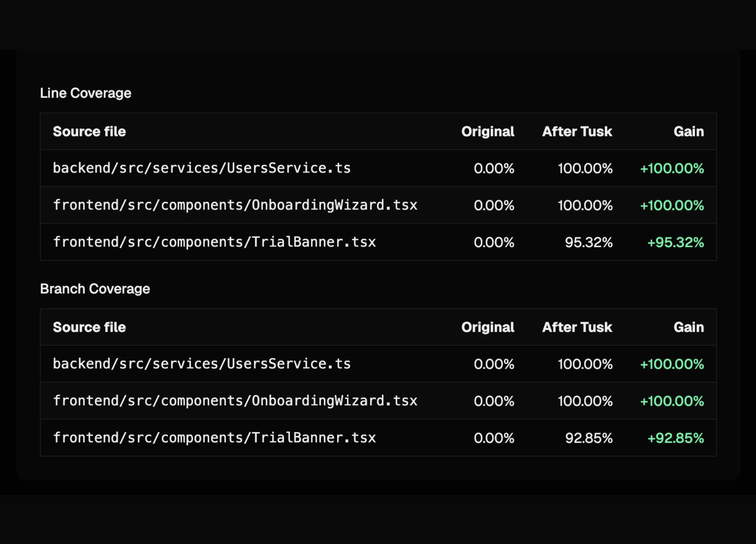This screenshot has height=544, width=756.
Task: Click the Source file header in Branch Coverage
Action: pos(89,327)
